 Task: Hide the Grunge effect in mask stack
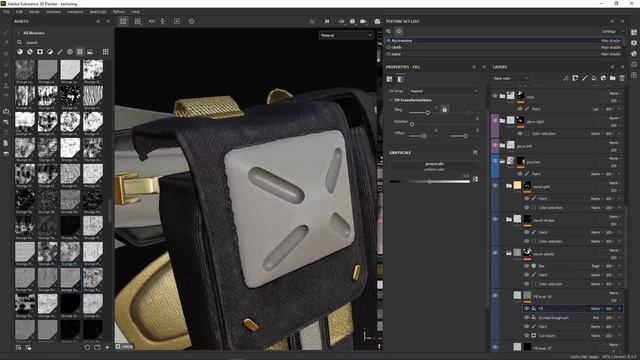coord(527,318)
